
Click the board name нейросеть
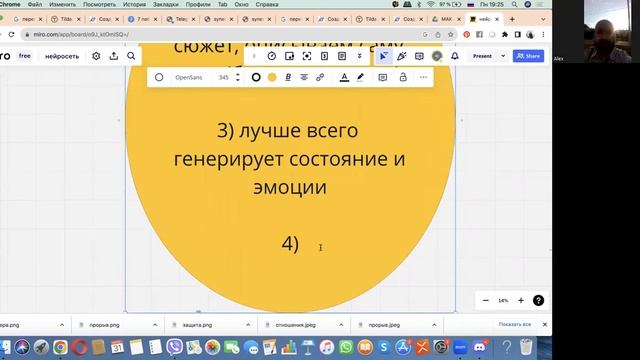62,56
